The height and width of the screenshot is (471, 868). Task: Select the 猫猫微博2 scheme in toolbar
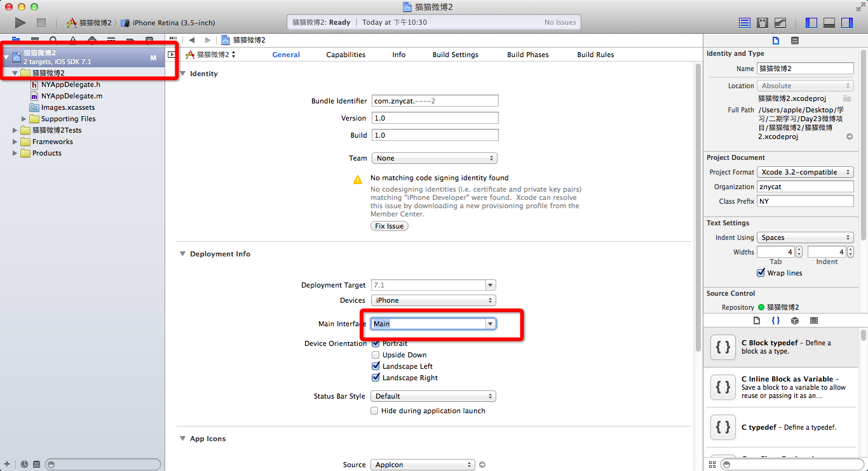89,23
